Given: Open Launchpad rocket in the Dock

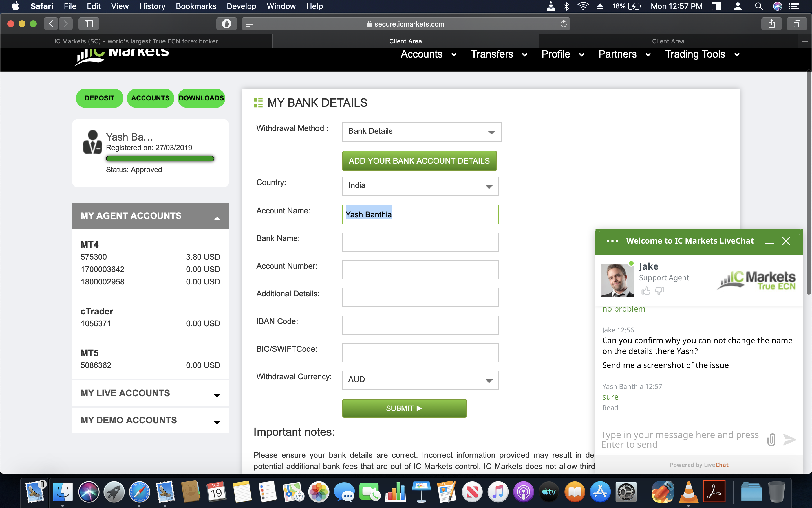Looking at the screenshot, I should 114,492.
